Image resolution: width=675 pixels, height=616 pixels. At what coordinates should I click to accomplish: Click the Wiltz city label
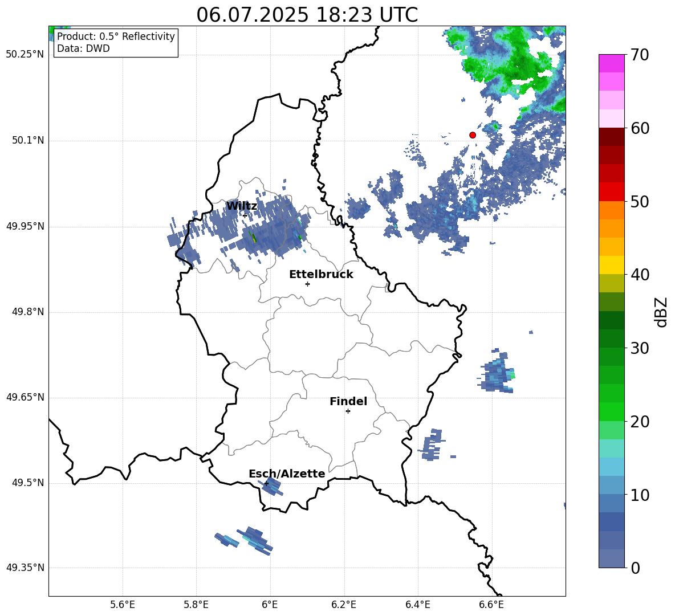(x=242, y=206)
